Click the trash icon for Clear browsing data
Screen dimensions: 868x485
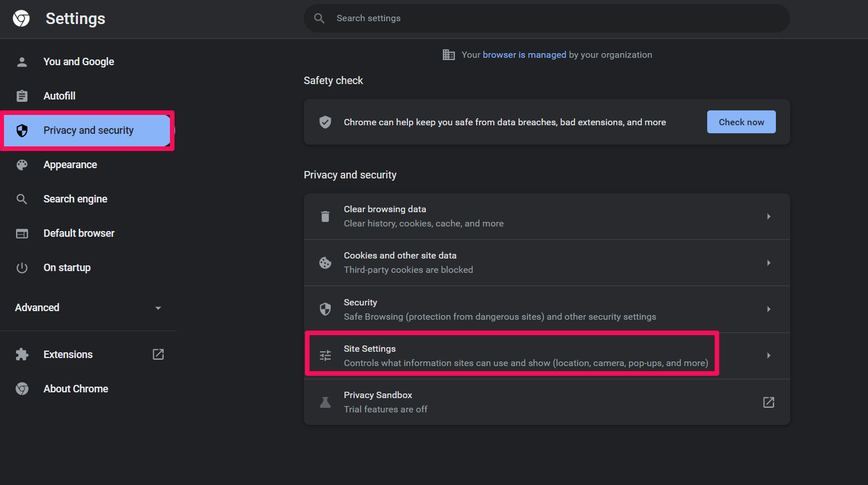pos(325,216)
